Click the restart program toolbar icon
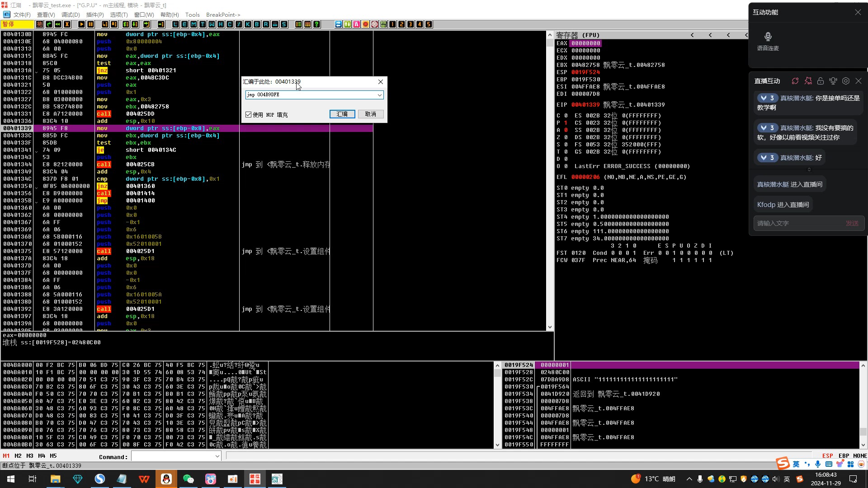This screenshot has height=488, width=868. (58, 24)
